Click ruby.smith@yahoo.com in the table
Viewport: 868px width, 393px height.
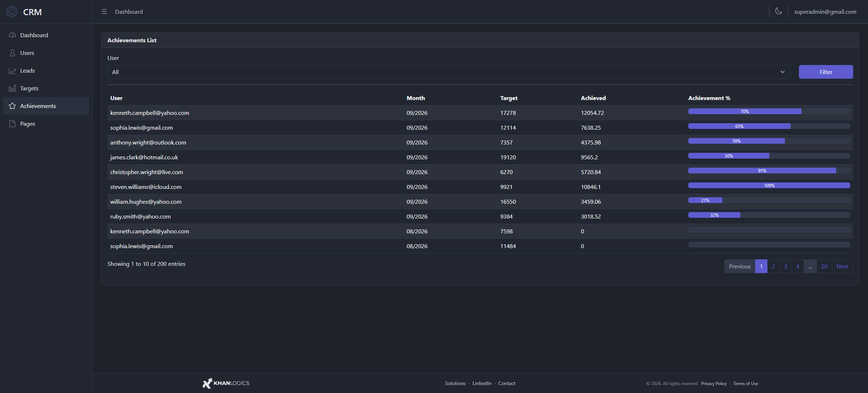pyautogui.click(x=141, y=217)
